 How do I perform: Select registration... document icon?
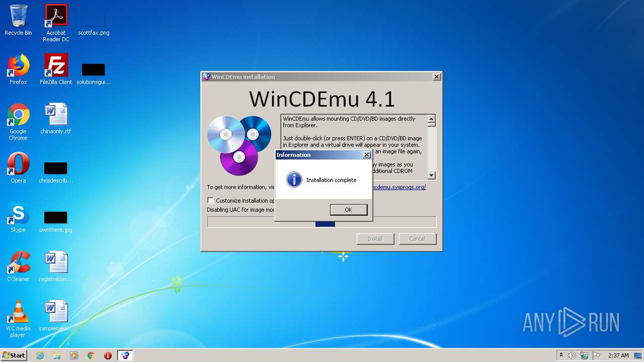tap(56, 266)
